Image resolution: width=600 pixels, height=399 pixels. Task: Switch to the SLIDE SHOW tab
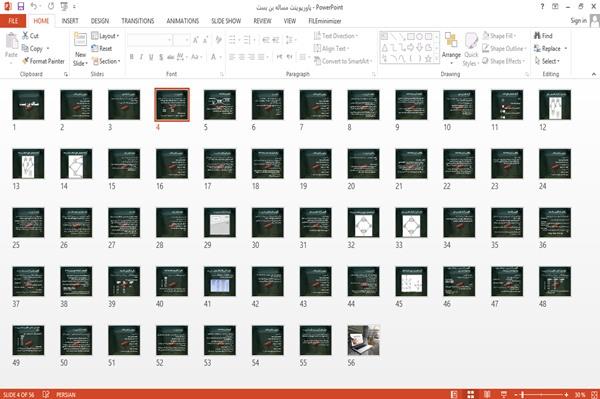(x=226, y=21)
